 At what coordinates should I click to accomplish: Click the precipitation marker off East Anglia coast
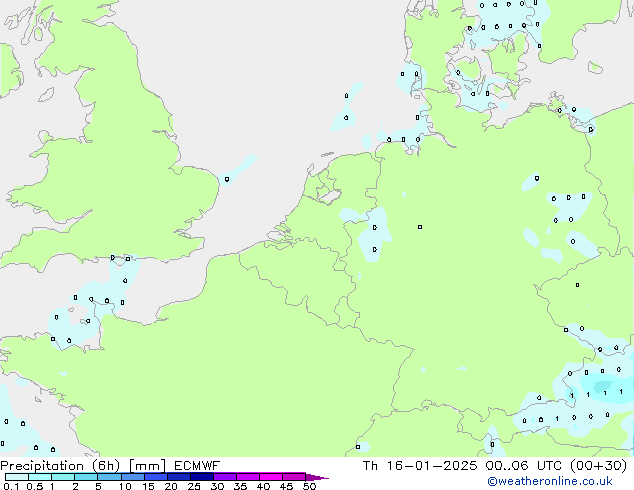point(227,179)
